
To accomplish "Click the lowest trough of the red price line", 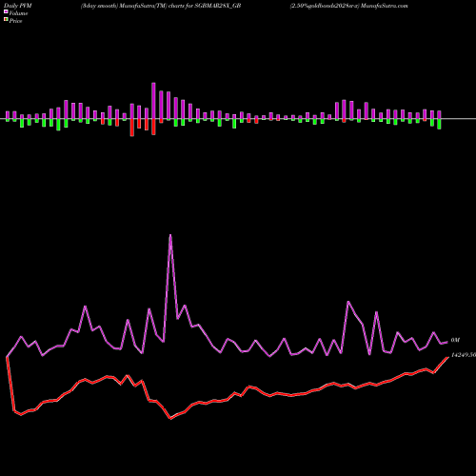I will pos(170,419).
